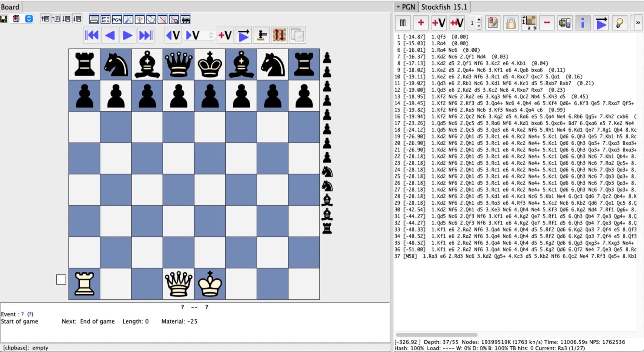Toggle the side-to-move indicator square
This screenshot has height=352, width=644.
(61, 280)
